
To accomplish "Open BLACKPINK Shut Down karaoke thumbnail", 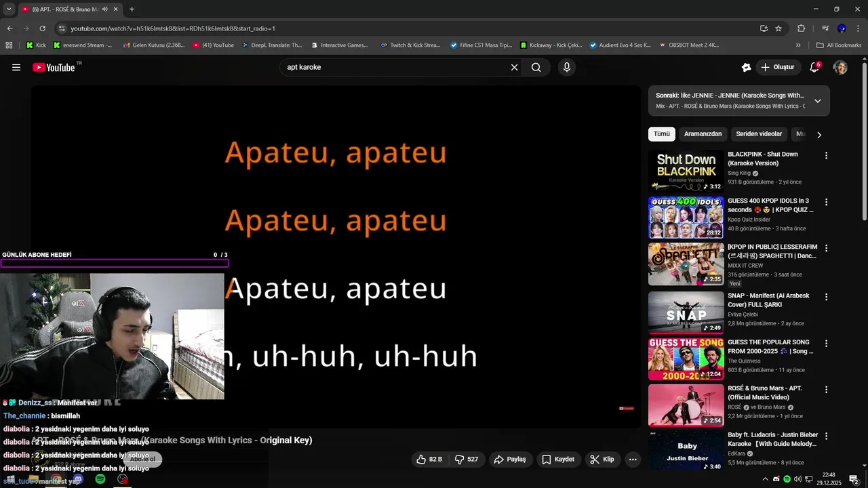I will [686, 171].
